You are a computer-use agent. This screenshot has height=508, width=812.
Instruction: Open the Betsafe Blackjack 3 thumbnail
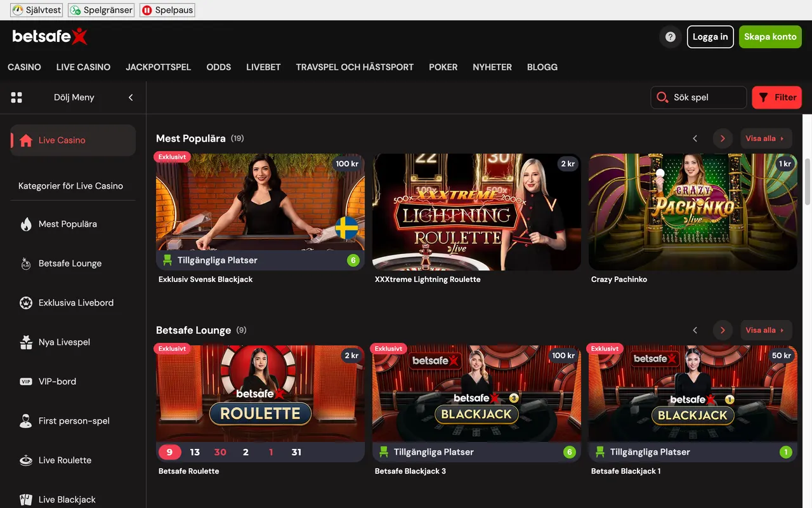coord(476,404)
